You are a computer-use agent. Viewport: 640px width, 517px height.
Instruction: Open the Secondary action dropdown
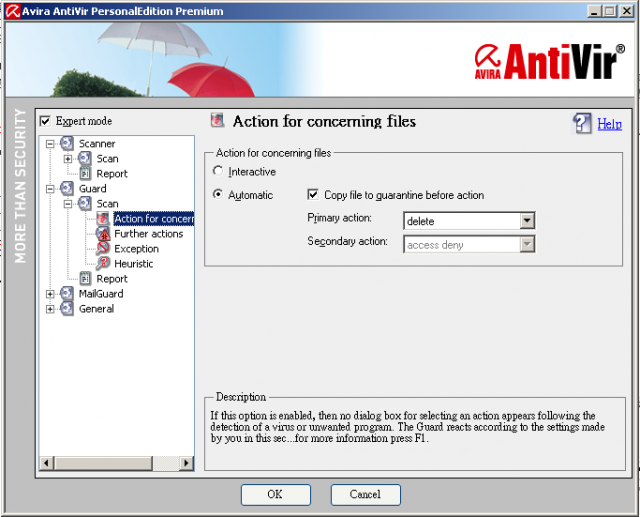coord(527,244)
